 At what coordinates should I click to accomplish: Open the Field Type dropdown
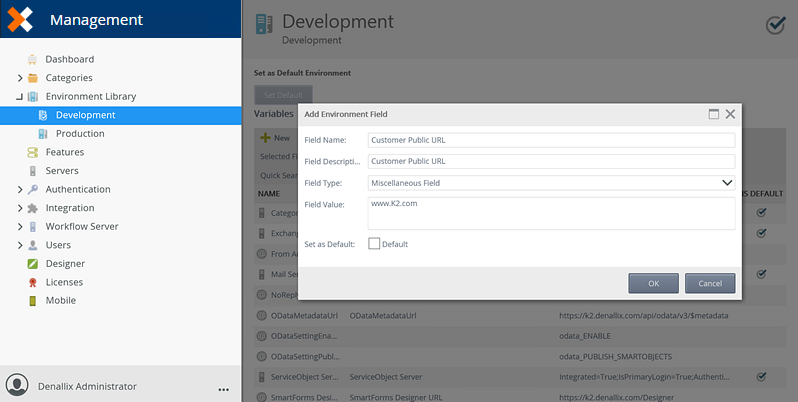click(728, 183)
